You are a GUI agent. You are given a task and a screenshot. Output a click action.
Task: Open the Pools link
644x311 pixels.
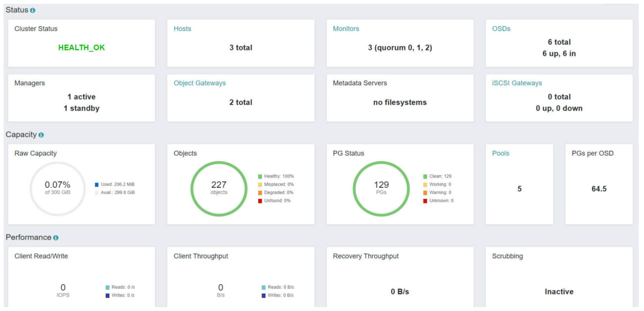tap(500, 153)
